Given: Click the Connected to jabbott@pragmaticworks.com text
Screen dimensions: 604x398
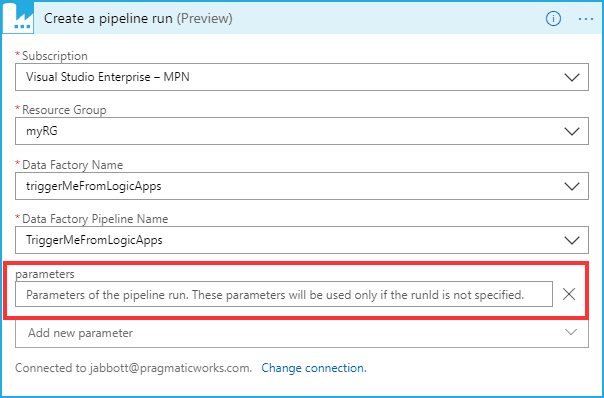Looking at the screenshot, I should pyautogui.click(x=133, y=368).
